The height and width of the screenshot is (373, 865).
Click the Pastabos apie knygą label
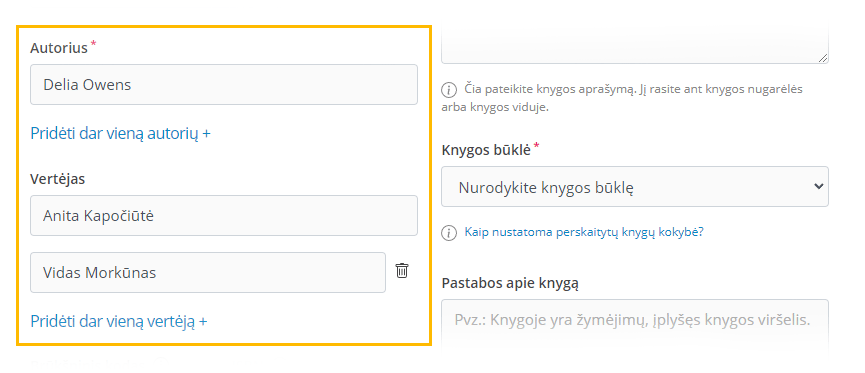[510, 284]
